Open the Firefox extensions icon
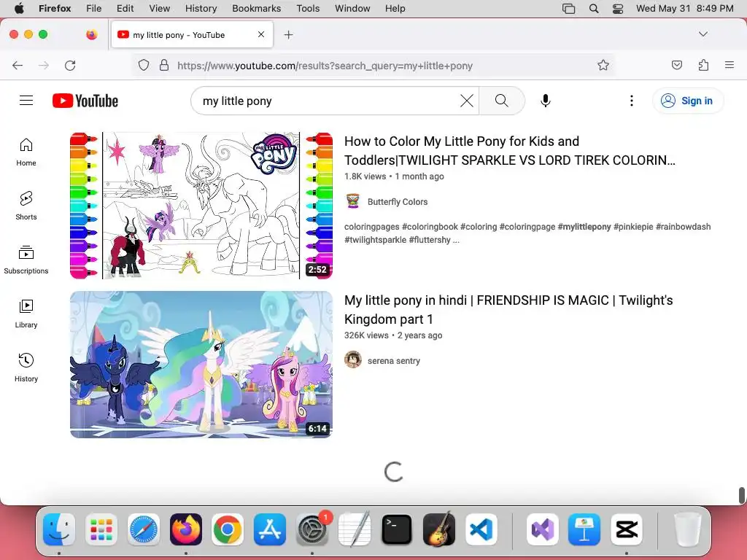The height and width of the screenshot is (560, 747). coord(704,65)
